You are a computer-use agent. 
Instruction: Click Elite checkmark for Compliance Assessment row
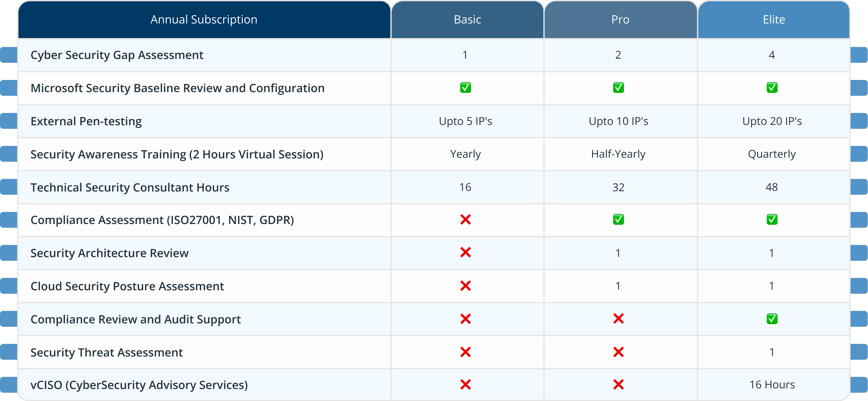click(772, 220)
